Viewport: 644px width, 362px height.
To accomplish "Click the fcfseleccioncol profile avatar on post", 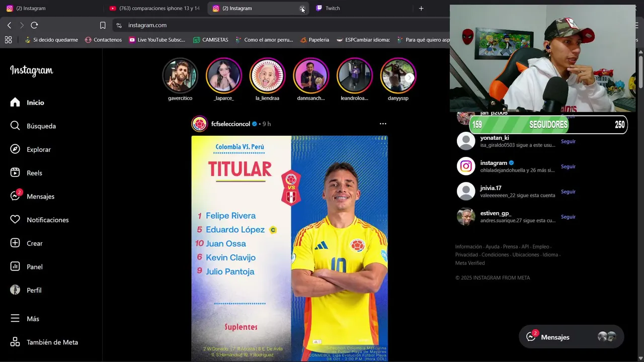I will (x=200, y=124).
